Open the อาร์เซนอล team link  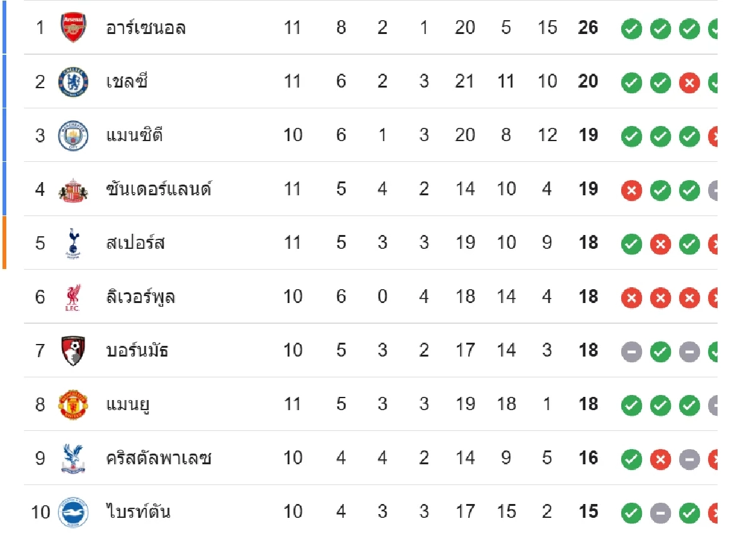pos(146,28)
